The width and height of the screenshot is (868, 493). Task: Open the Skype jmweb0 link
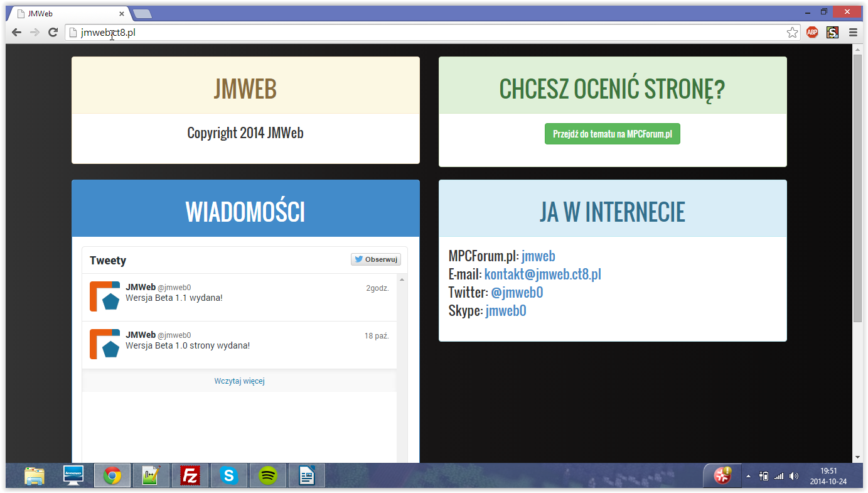(506, 311)
